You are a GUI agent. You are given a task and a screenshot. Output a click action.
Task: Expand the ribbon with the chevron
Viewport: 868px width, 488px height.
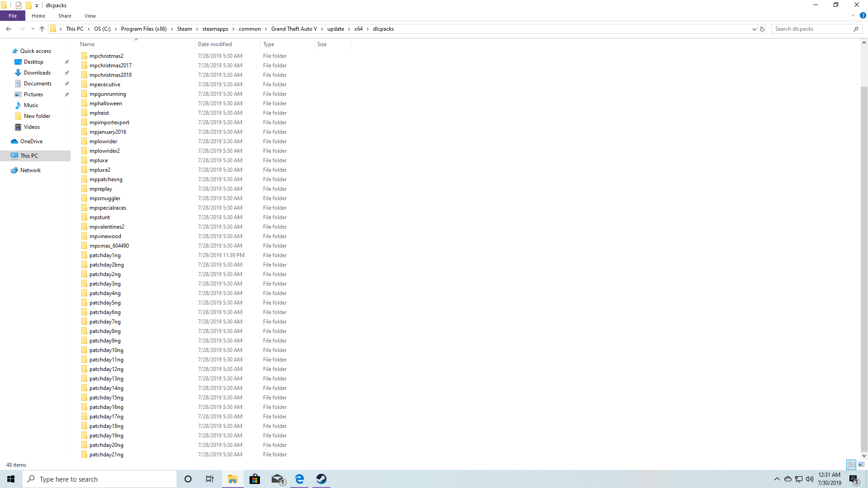click(853, 16)
